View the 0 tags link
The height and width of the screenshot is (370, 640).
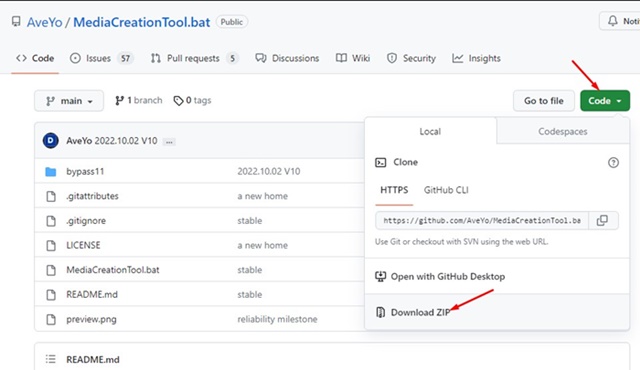click(192, 100)
